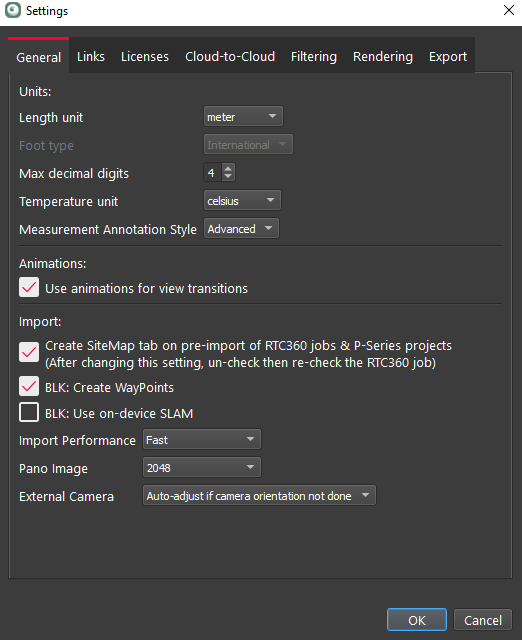Click the disabled Foot type International dropdown
Screen dimensions: 522x640
coord(248,144)
